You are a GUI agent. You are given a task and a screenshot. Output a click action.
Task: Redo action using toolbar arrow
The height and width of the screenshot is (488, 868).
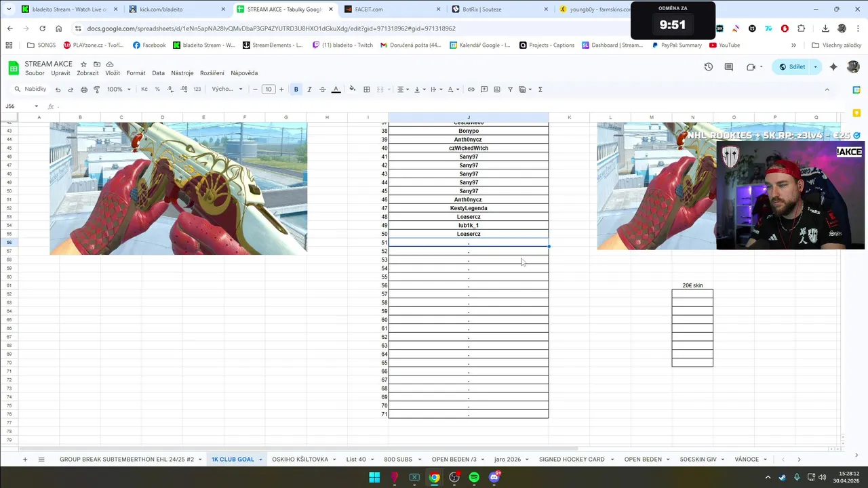tap(71, 89)
